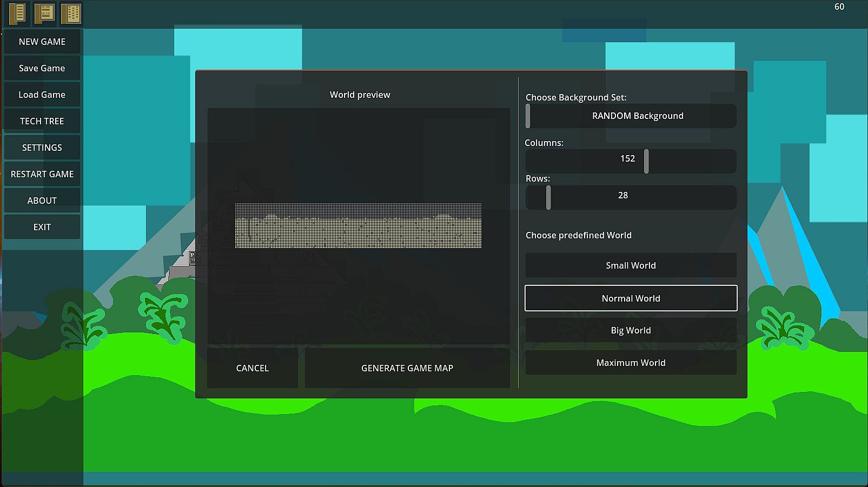This screenshot has height=487, width=868.
Task: Select Save Game from the side menu
Action: pyautogui.click(x=42, y=68)
